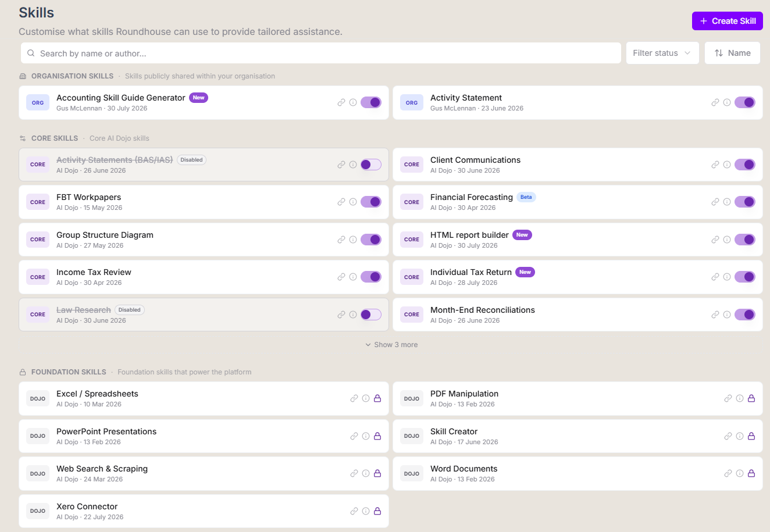Disable FBT Workpapers toggle
Screen dimensions: 770x532
(371, 202)
